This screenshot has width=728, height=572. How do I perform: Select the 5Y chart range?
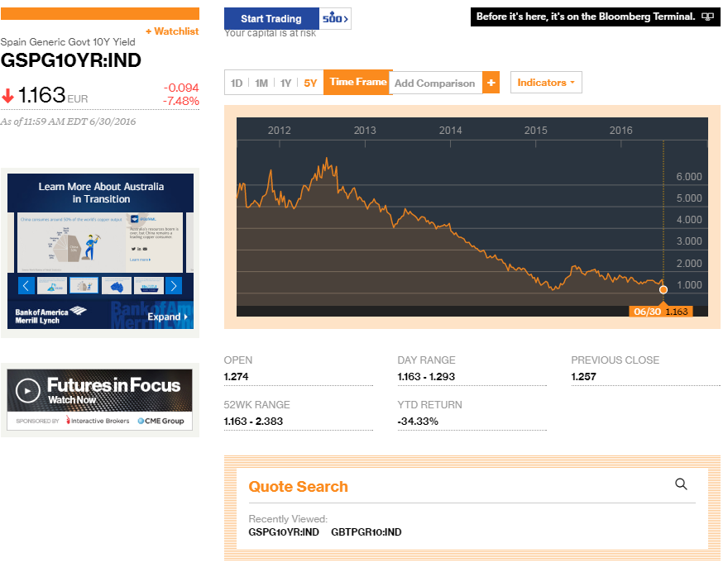coord(310,83)
